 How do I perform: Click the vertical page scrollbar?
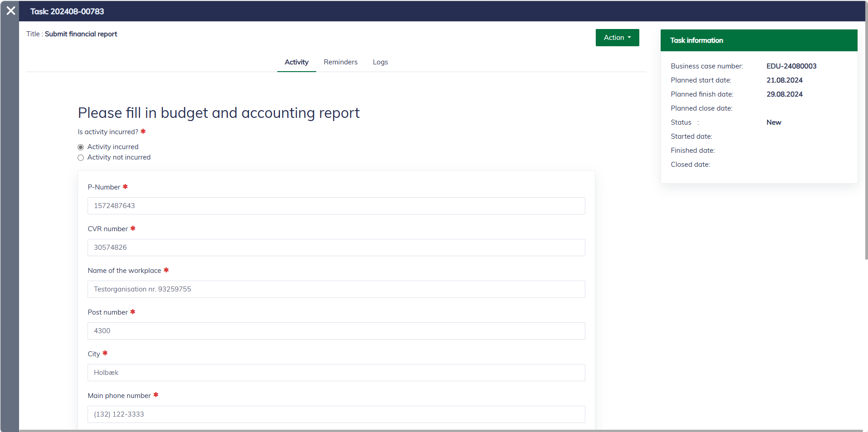[866, 136]
